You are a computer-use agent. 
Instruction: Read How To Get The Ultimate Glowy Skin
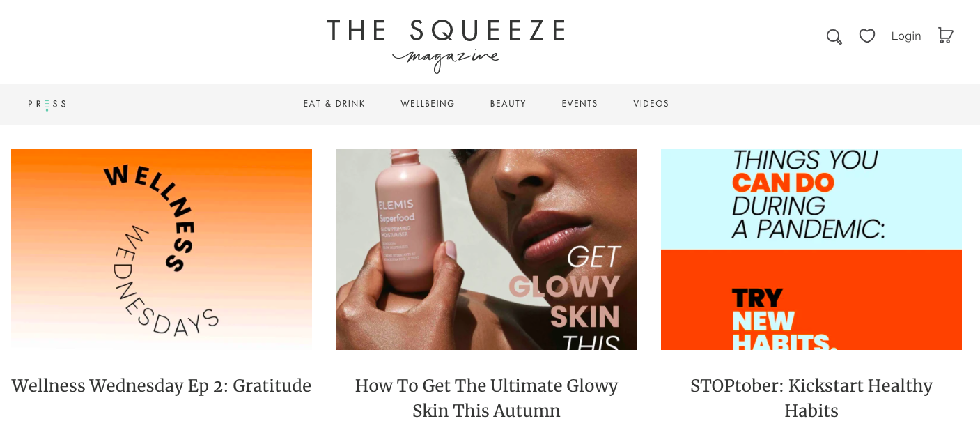[x=486, y=398]
